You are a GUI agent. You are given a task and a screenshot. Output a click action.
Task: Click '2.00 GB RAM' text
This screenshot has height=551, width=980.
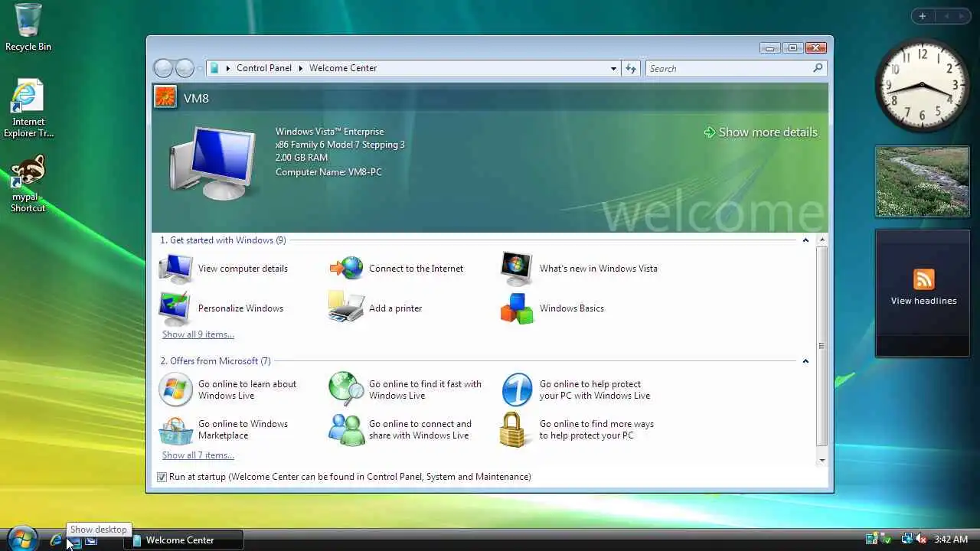point(302,158)
